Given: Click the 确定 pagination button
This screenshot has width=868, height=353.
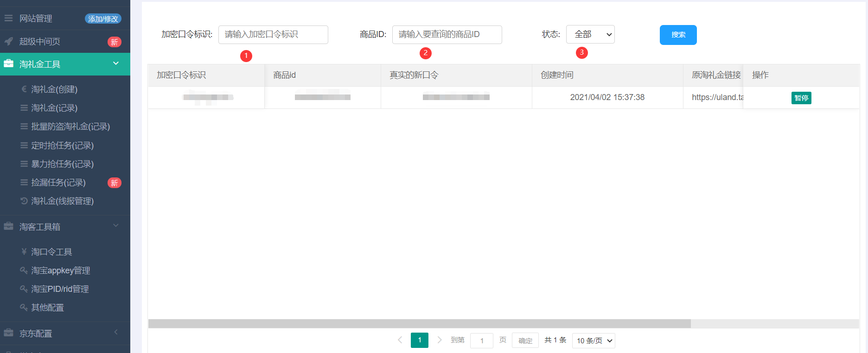Looking at the screenshot, I should coord(525,340).
